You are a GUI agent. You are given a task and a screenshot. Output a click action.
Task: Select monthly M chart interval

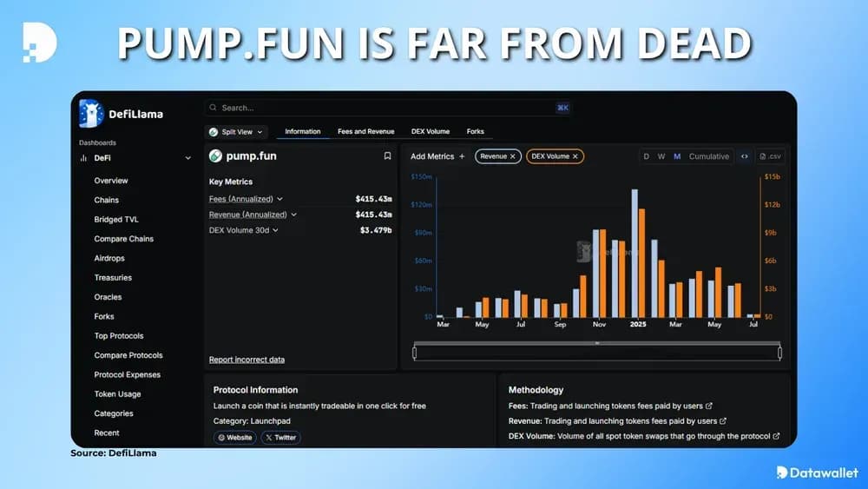pyautogui.click(x=676, y=156)
